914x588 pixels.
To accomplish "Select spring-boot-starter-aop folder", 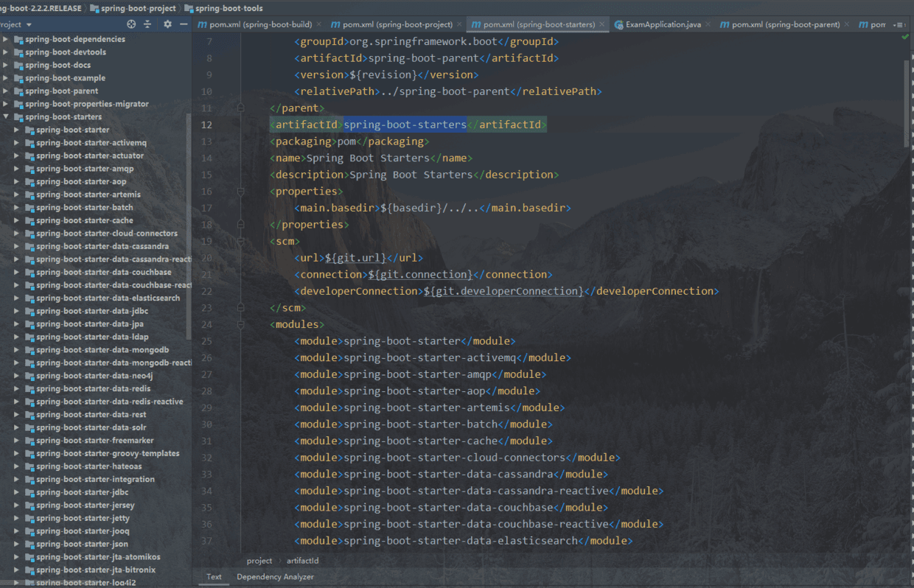I will point(81,181).
